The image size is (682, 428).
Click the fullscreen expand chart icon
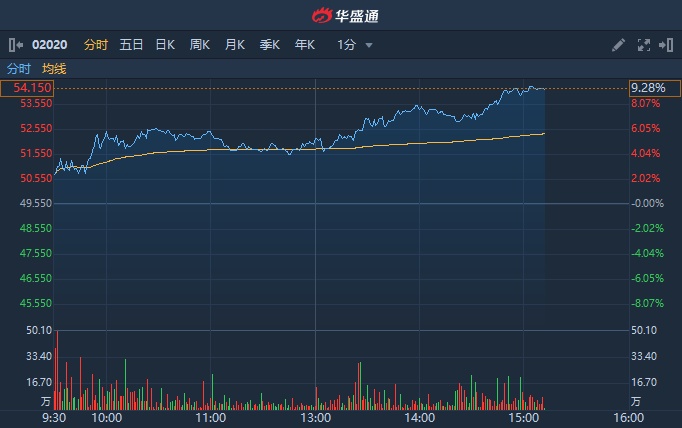click(x=643, y=45)
